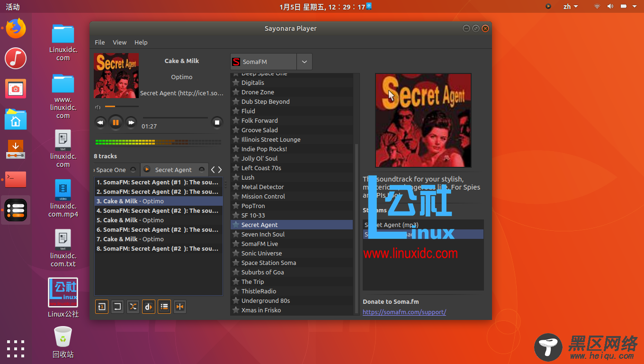Screen dimensions: 644x364
Task: Toggle gapless playback button
Action: (x=180, y=307)
